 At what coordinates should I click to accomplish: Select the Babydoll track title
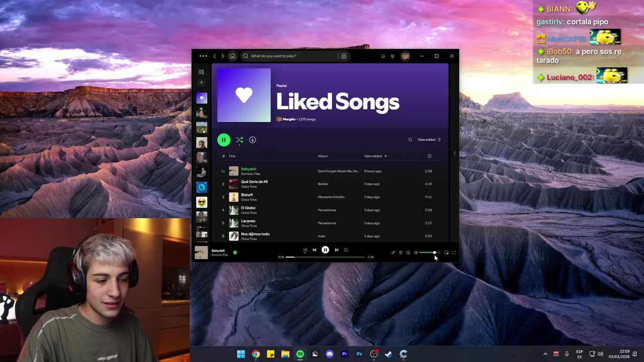[x=249, y=169]
